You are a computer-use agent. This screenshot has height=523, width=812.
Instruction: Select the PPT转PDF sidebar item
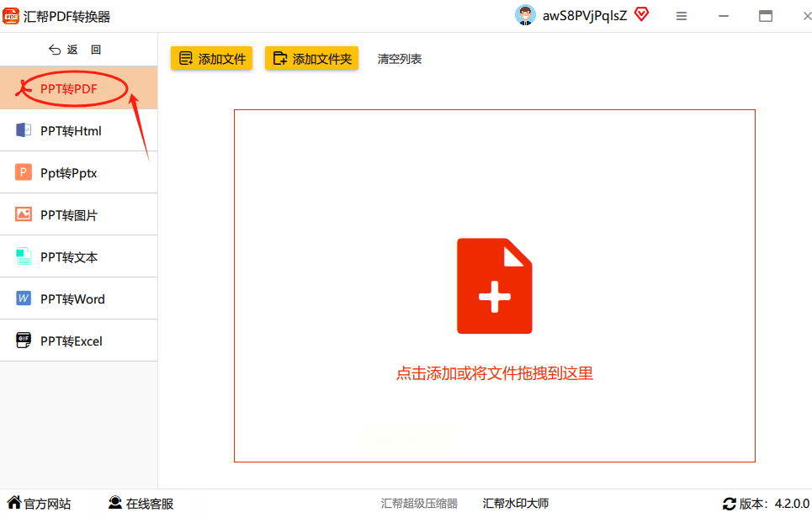[x=79, y=88]
